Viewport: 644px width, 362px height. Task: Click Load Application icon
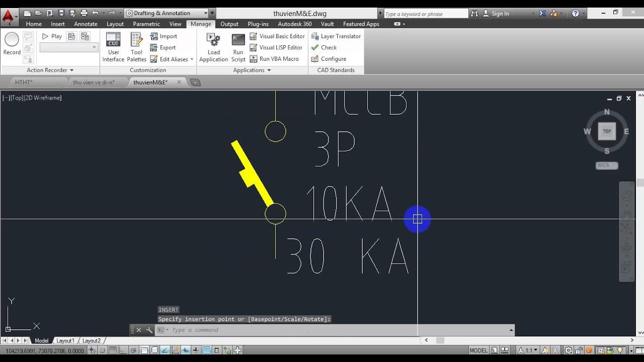(x=213, y=47)
